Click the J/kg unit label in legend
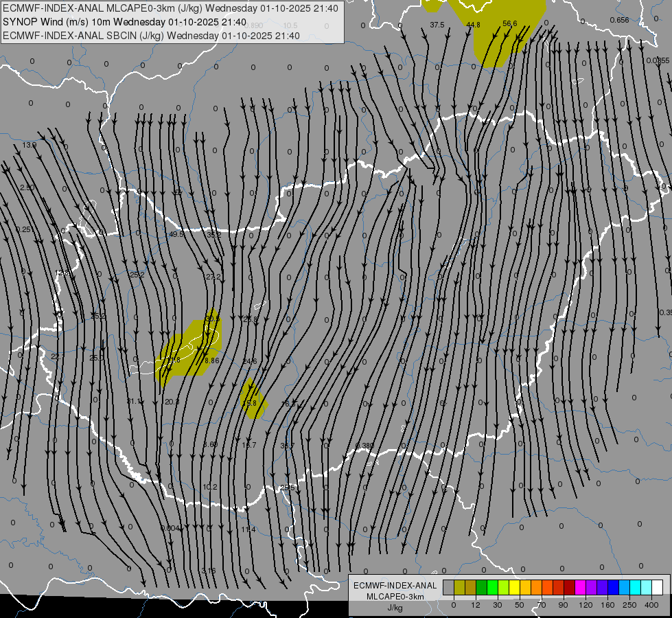Image resolution: width=672 pixels, height=618 pixels. coord(395,608)
